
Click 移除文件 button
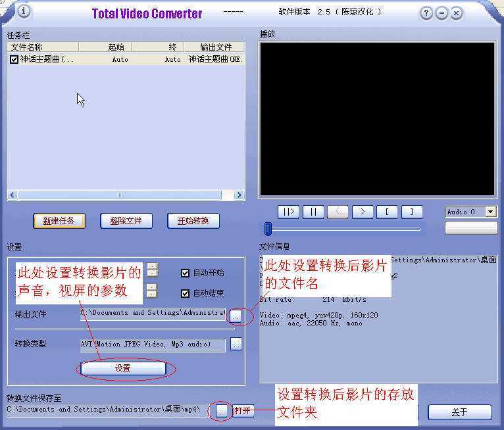(x=126, y=221)
